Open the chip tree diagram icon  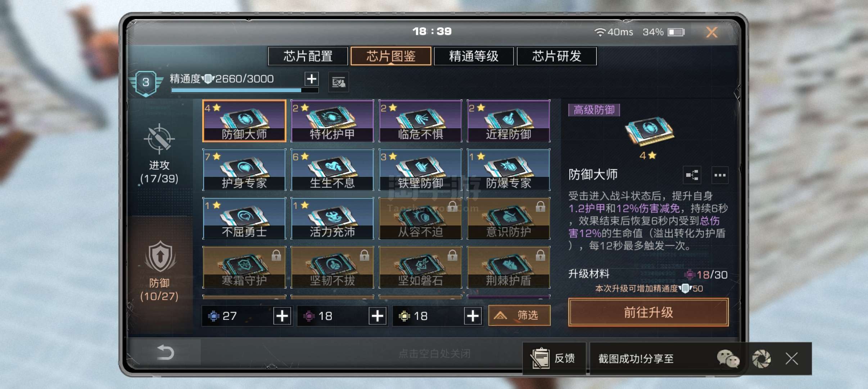pos(692,175)
